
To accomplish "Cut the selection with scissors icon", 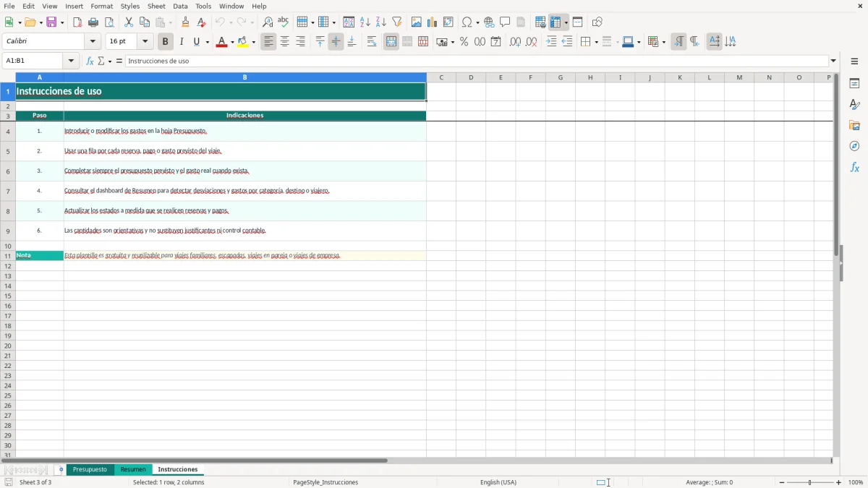I will pyautogui.click(x=129, y=22).
